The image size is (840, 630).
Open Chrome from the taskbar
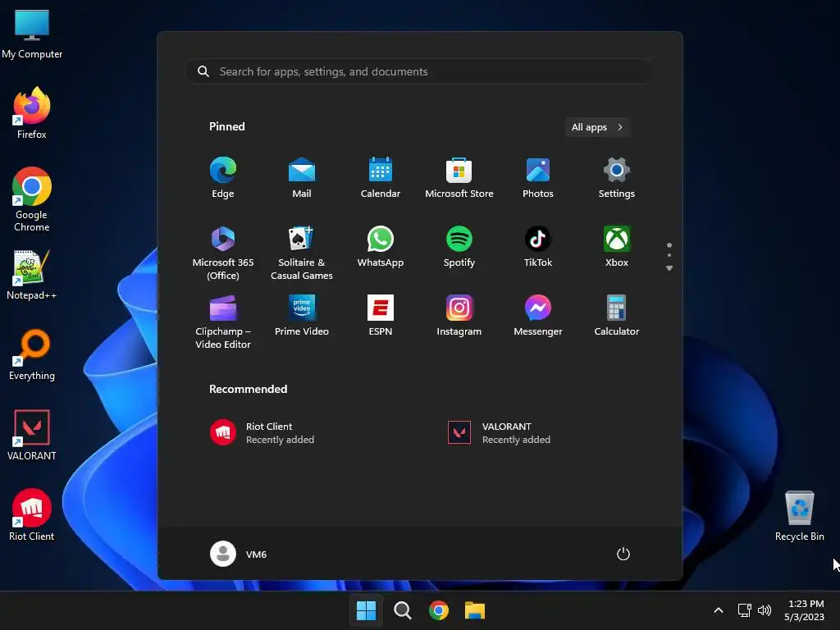point(439,610)
